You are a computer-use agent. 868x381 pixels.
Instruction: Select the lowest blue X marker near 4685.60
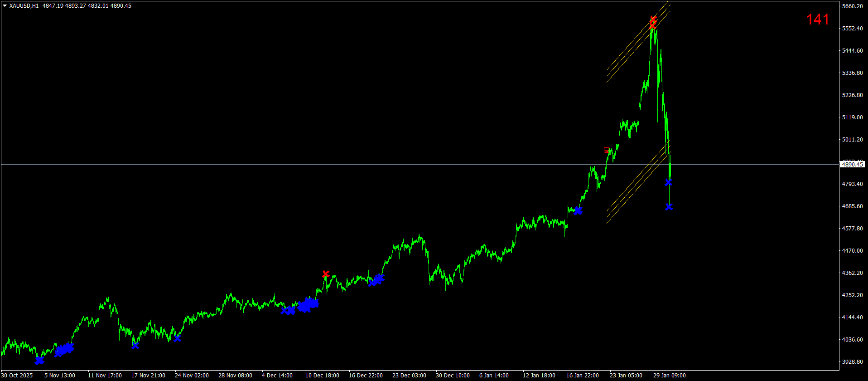[x=669, y=207]
